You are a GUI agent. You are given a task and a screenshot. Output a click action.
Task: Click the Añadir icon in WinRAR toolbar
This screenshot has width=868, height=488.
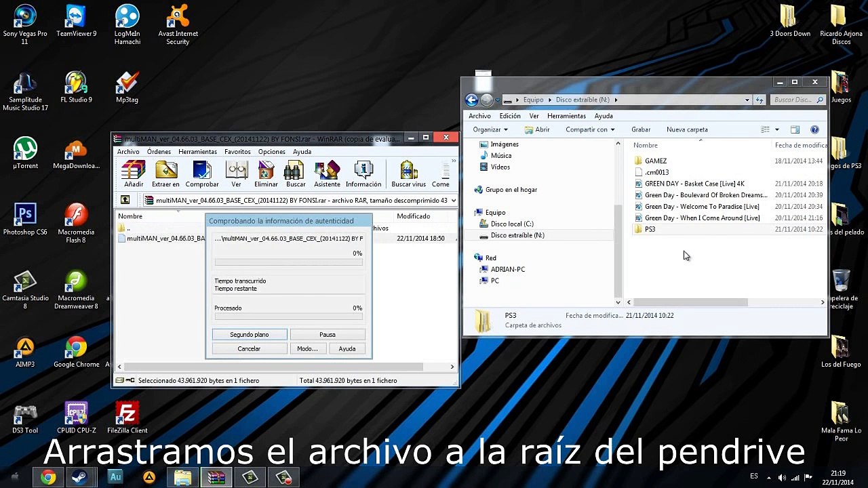coord(134,174)
